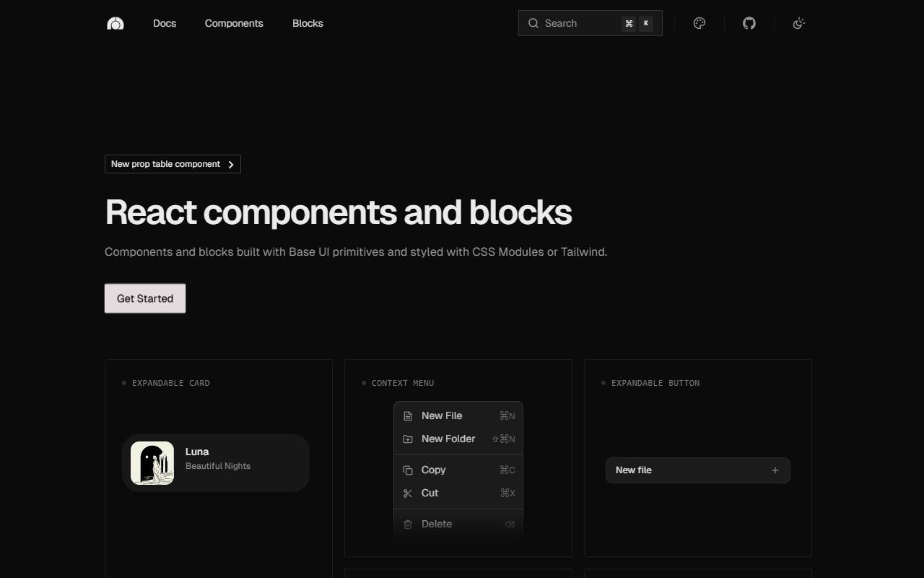The height and width of the screenshot is (578, 924).
Task: Toggle dark/light mode moon icon
Action: (x=798, y=23)
